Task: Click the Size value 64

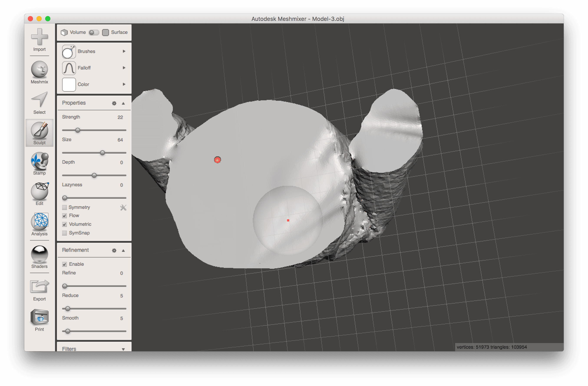Action: pyautogui.click(x=120, y=140)
